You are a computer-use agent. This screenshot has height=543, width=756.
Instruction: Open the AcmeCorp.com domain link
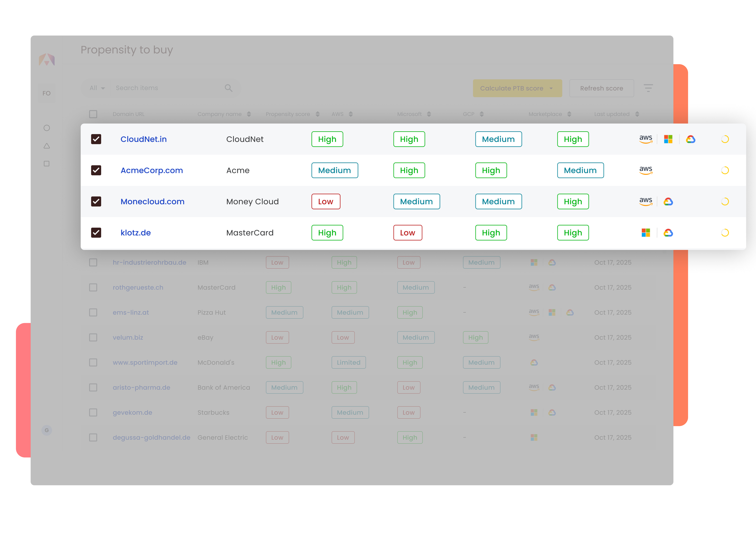click(x=152, y=170)
